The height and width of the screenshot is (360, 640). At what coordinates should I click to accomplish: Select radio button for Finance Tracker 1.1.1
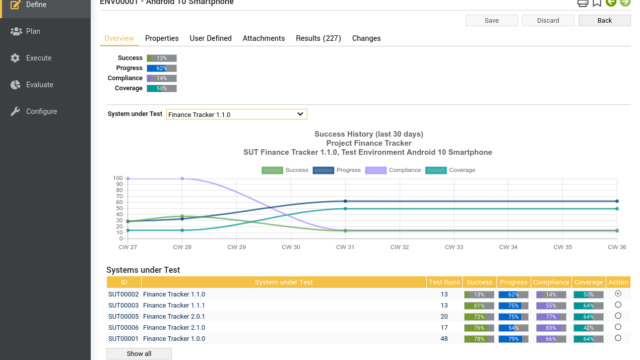pyautogui.click(x=618, y=305)
